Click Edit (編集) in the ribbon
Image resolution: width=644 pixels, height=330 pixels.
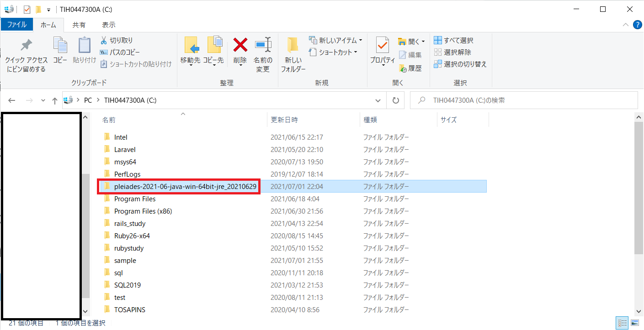pos(410,55)
